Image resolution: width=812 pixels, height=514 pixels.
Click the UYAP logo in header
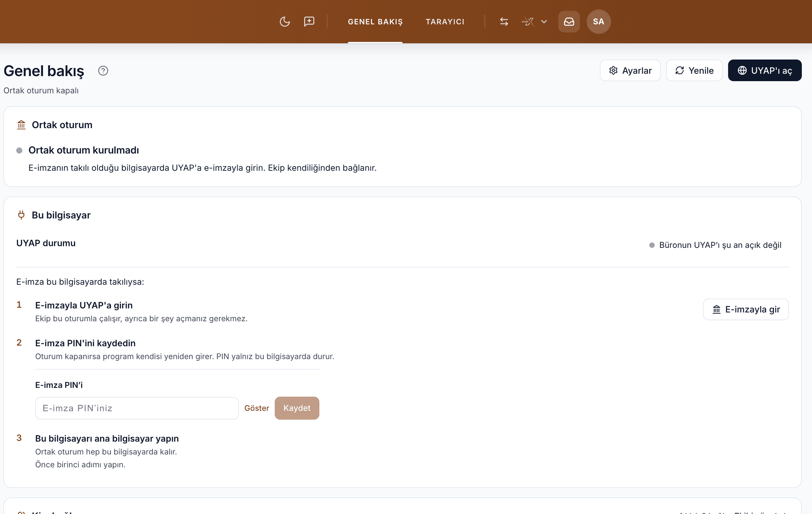tap(528, 22)
